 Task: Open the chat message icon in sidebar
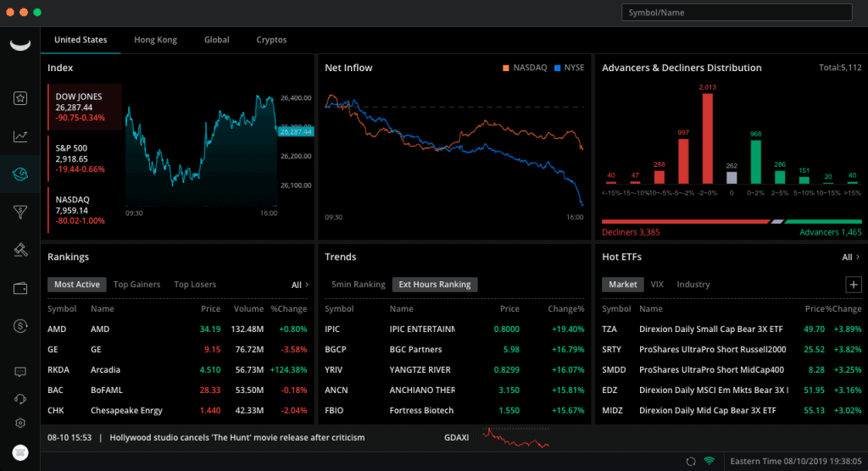tap(20, 372)
